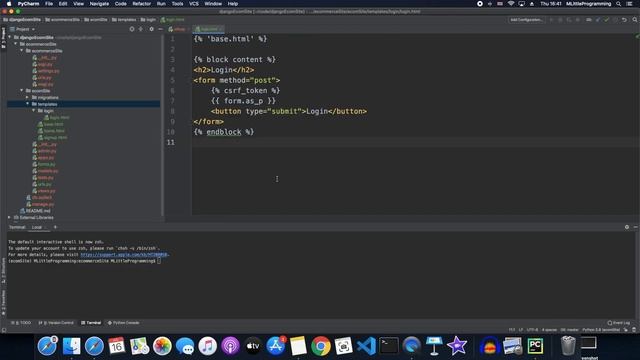Select models.py in the project tree
The image size is (640, 360).
(x=45, y=171)
